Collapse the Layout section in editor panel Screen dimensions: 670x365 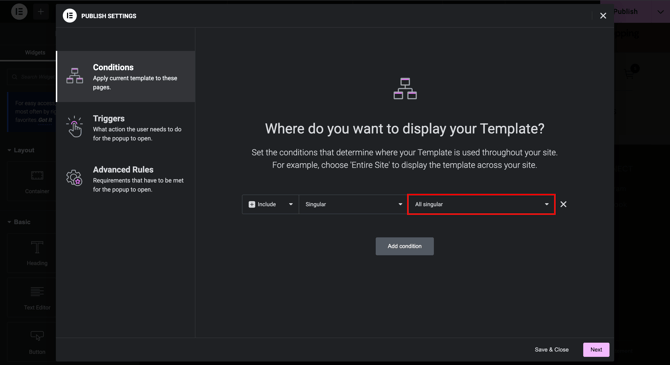(x=21, y=150)
